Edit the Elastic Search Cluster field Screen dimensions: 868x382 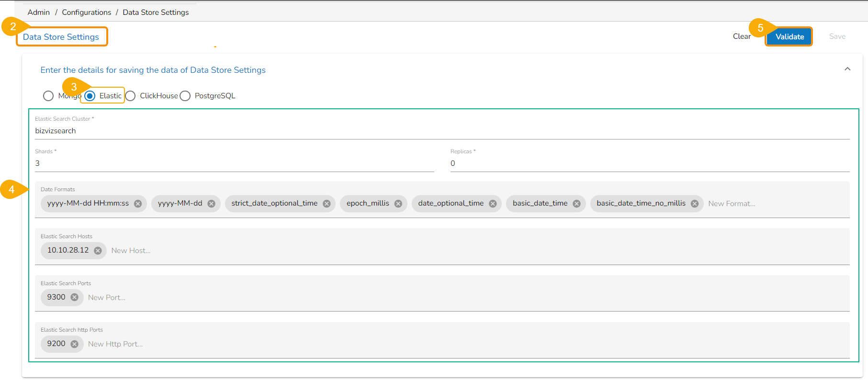(x=442, y=131)
